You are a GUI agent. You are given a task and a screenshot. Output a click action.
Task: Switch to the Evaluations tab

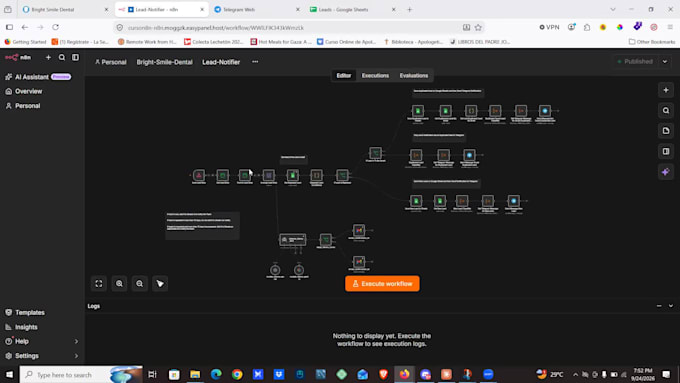coord(414,75)
